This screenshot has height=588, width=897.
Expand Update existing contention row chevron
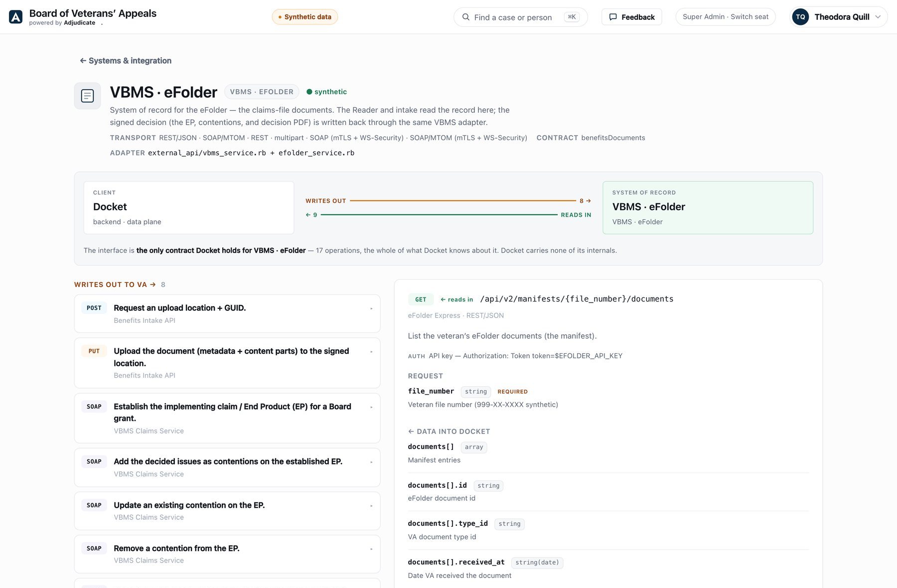[x=371, y=506]
